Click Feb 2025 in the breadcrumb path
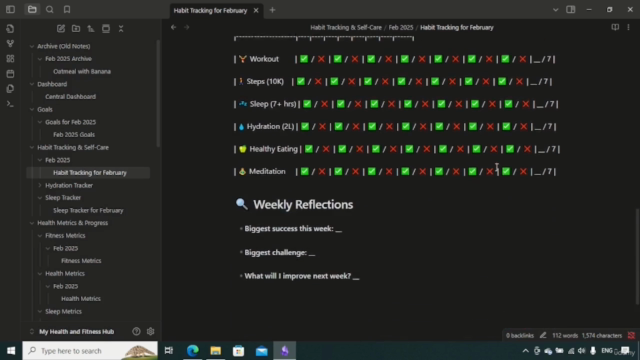This screenshot has height=360, width=640. (400, 27)
